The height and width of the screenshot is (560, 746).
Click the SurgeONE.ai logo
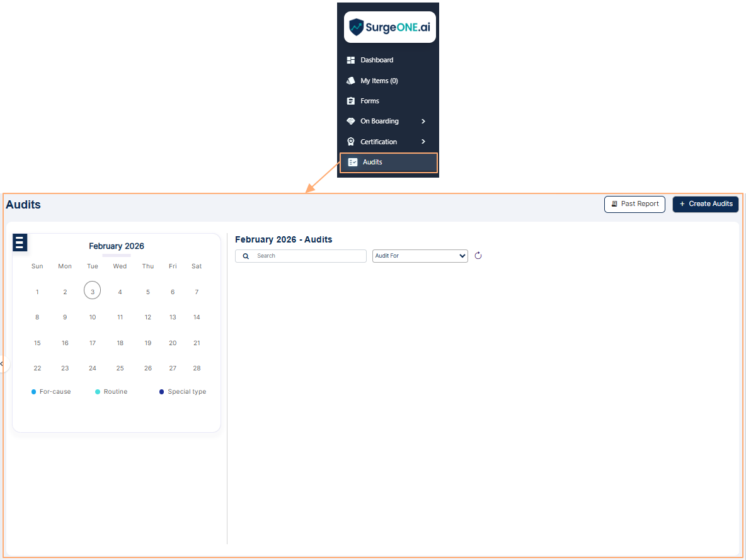pyautogui.click(x=389, y=26)
